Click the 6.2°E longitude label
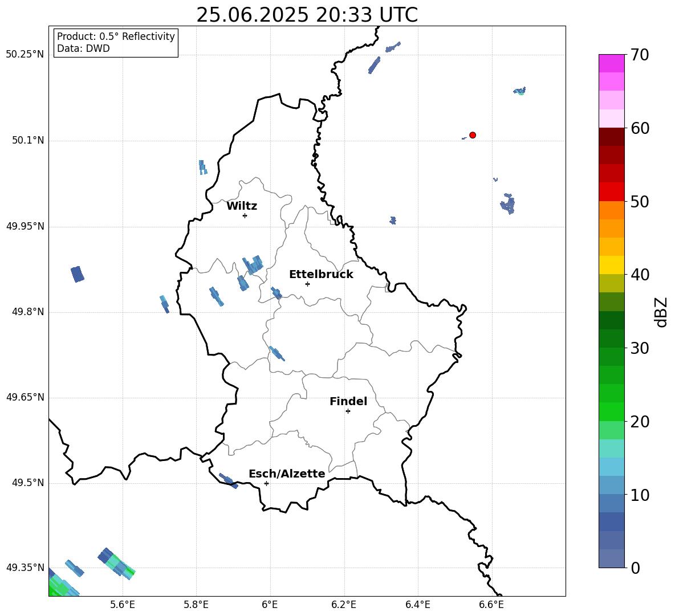675x616 pixels. (344, 605)
